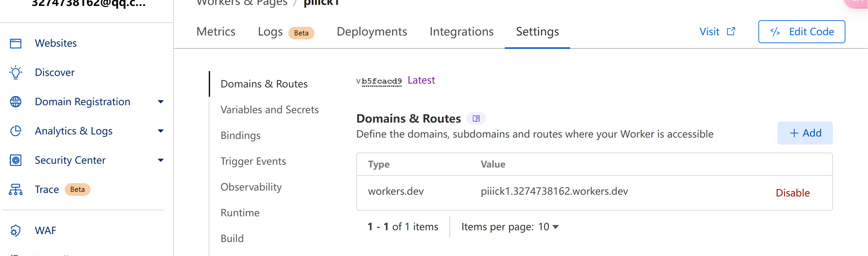Open Variables and Secrets settings section
868x256 pixels.
click(x=270, y=110)
